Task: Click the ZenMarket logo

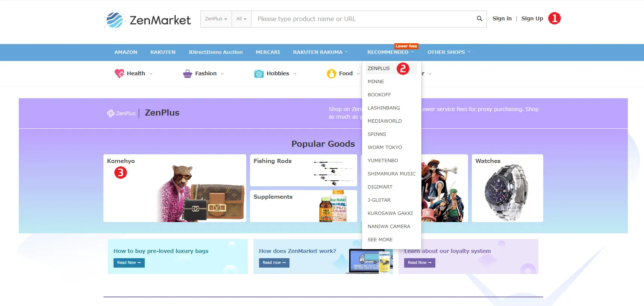Action: point(147,20)
